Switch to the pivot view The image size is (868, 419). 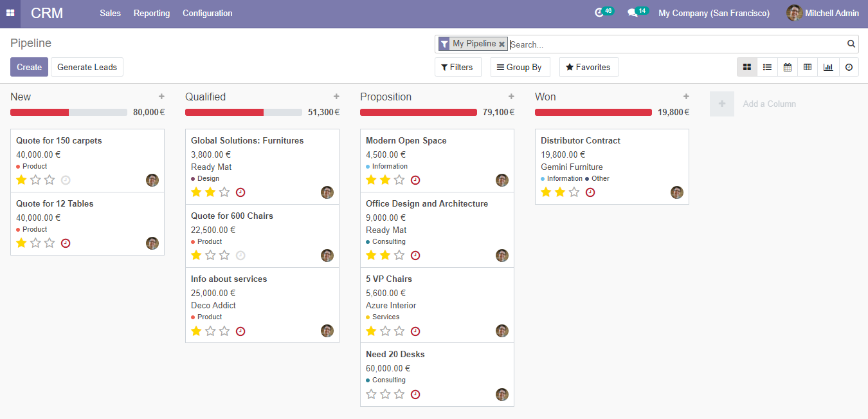coord(808,66)
